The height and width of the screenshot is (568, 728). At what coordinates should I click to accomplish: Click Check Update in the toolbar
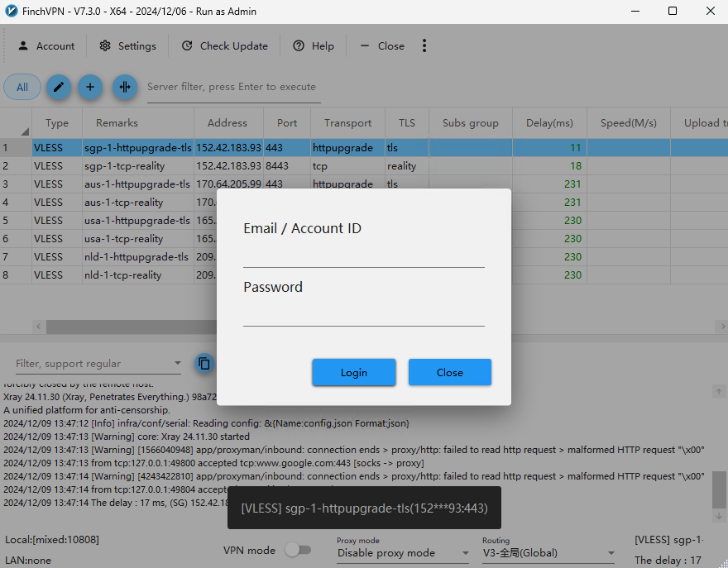click(x=225, y=46)
